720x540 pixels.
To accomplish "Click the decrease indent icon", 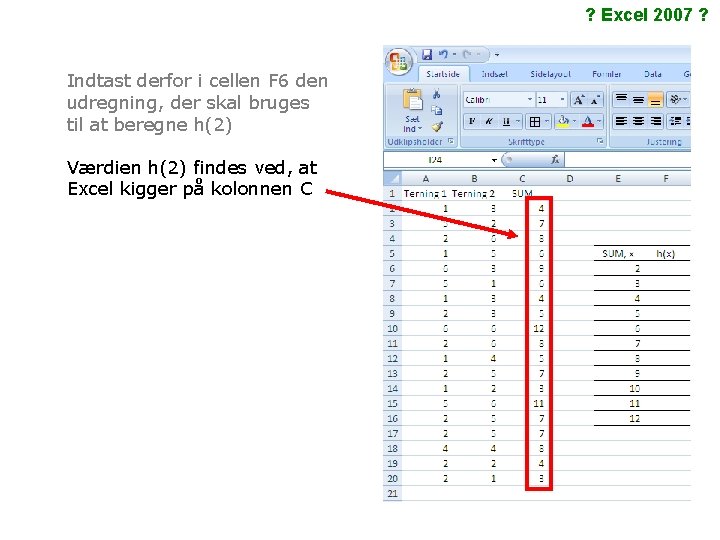I will point(675,121).
